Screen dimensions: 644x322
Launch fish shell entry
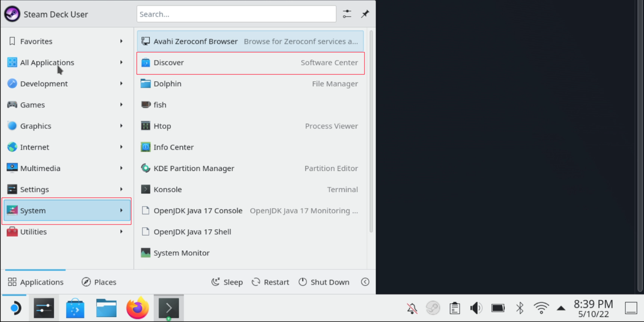[250, 105]
